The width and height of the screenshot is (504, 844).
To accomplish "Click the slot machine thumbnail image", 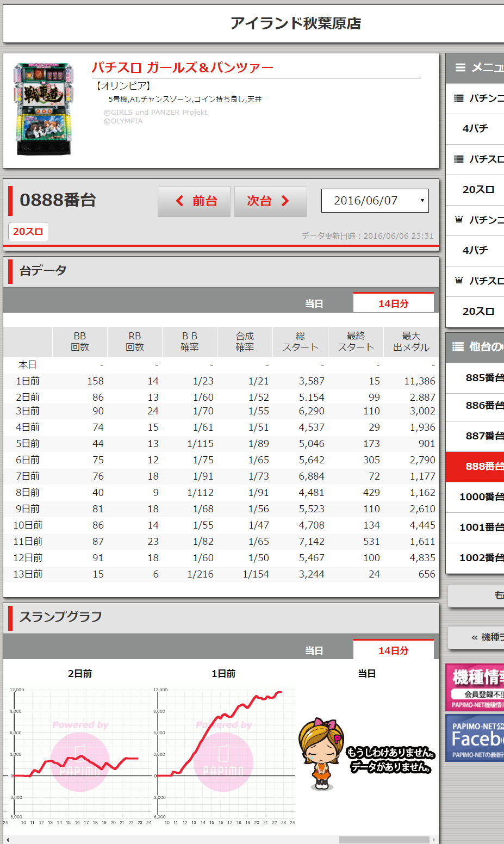I will 43,109.
